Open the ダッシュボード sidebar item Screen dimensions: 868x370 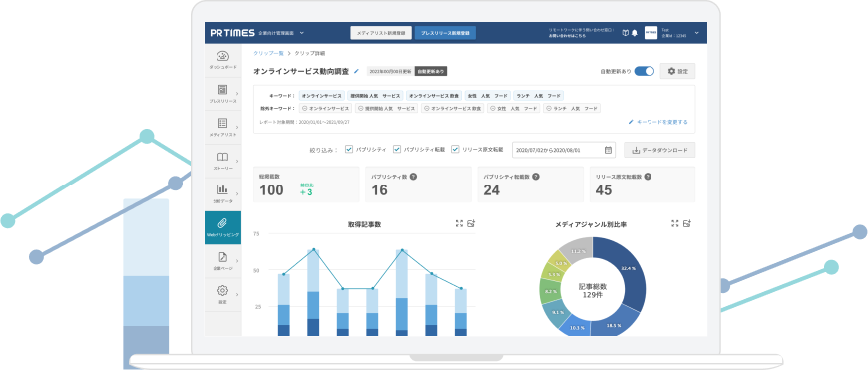[x=222, y=60]
